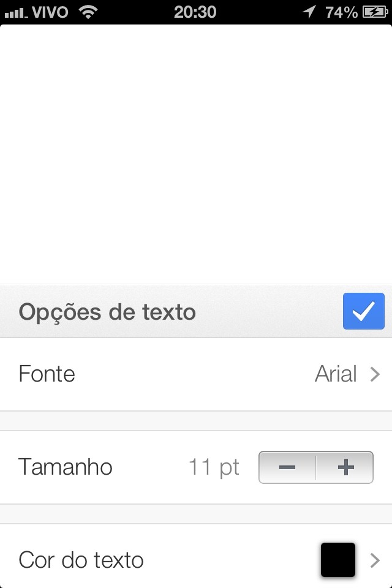Screen dimensions: 392x588
Task: Expand the Cor do texto chevron arrow
Action: [x=375, y=560]
